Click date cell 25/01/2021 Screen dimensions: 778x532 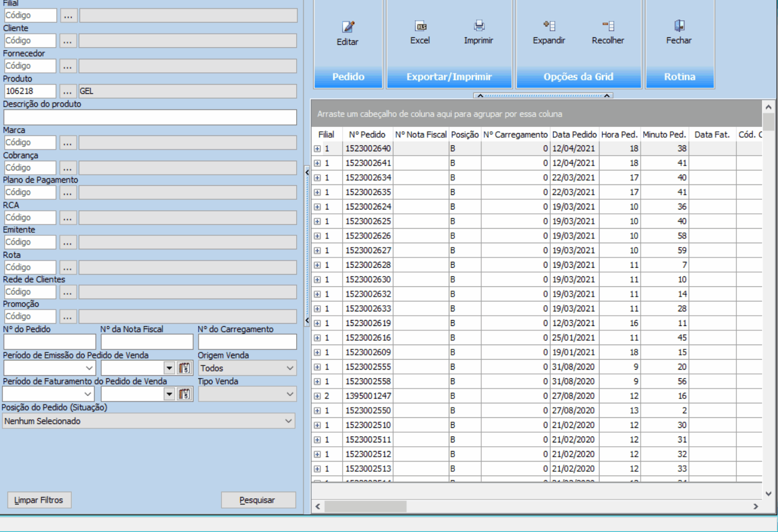pos(574,338)
